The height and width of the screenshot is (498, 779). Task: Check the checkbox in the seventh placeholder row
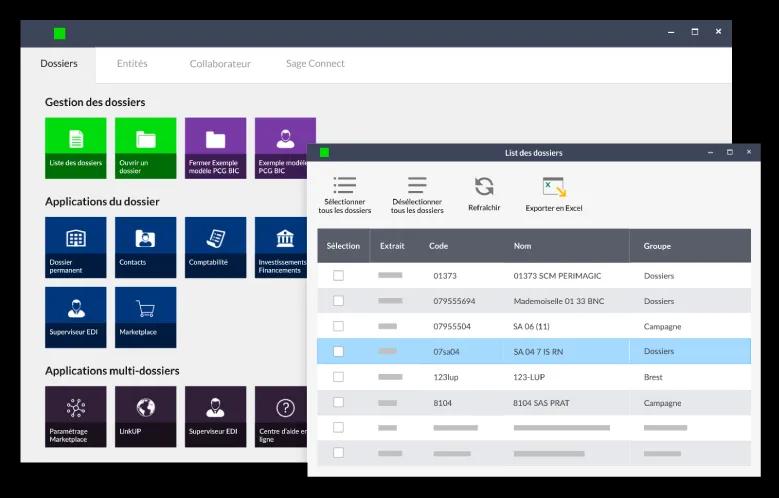[338, 427]
